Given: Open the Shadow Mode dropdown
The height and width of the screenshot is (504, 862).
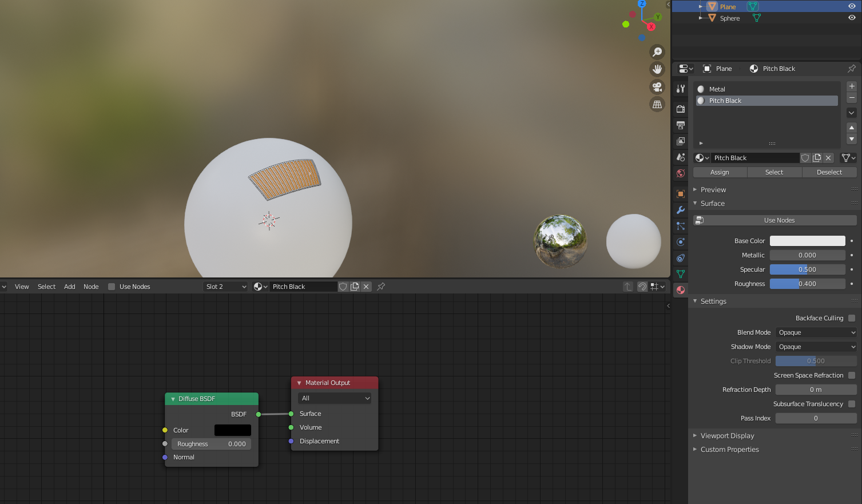Looking at the screenshot, I should tap(816, 347).
